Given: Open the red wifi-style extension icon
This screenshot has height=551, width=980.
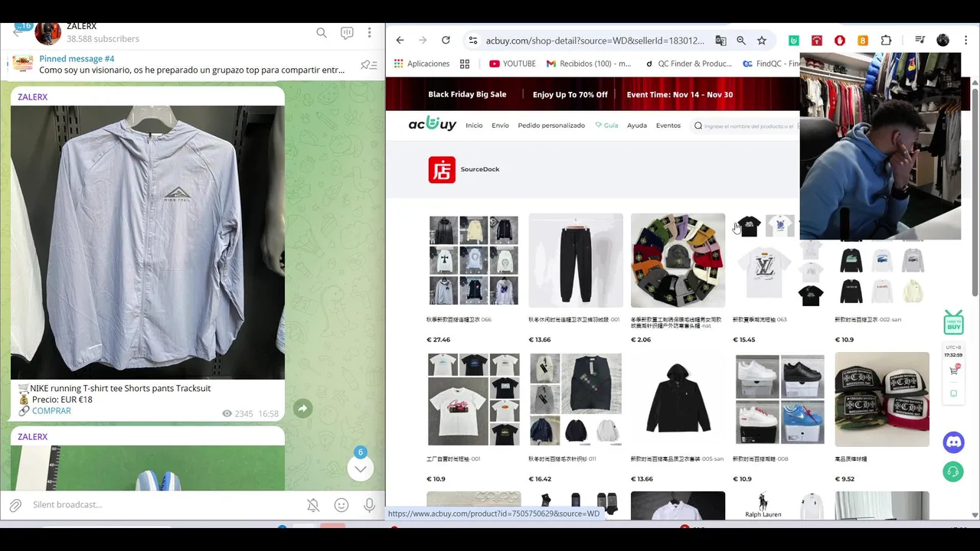Looking at the screenshot, I should (x=817, y=41).
